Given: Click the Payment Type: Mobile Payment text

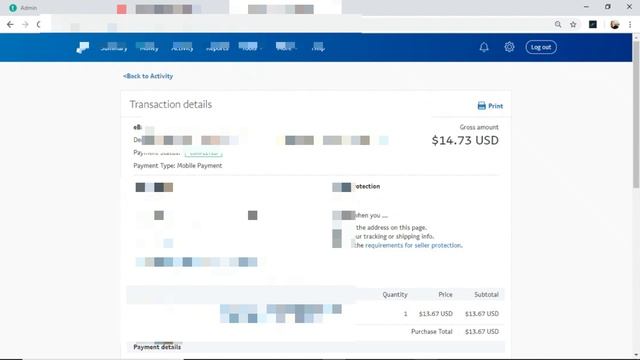Looking at the screenshot, I should pos(178,166).
